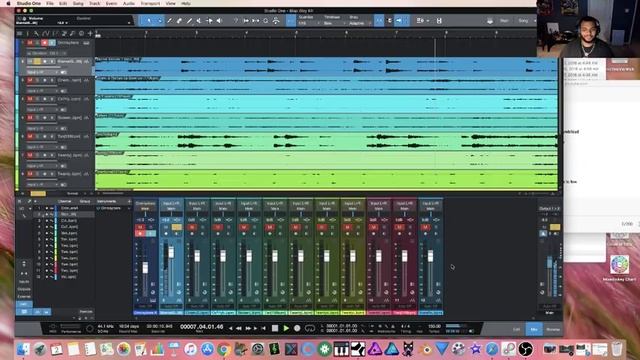This screenshot has height=360, width=640.
Task: Open the inspector 'i' icon
Action: click(28, 33)
